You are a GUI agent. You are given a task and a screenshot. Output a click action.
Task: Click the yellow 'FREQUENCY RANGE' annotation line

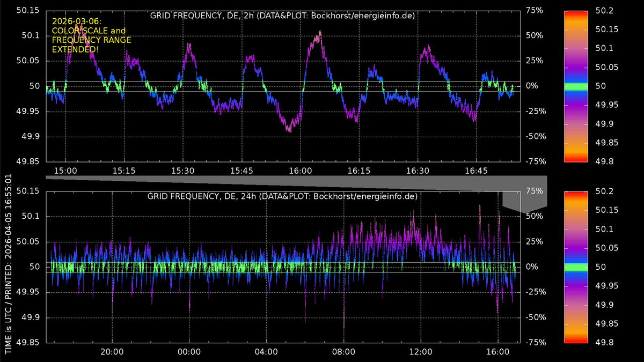91,40
